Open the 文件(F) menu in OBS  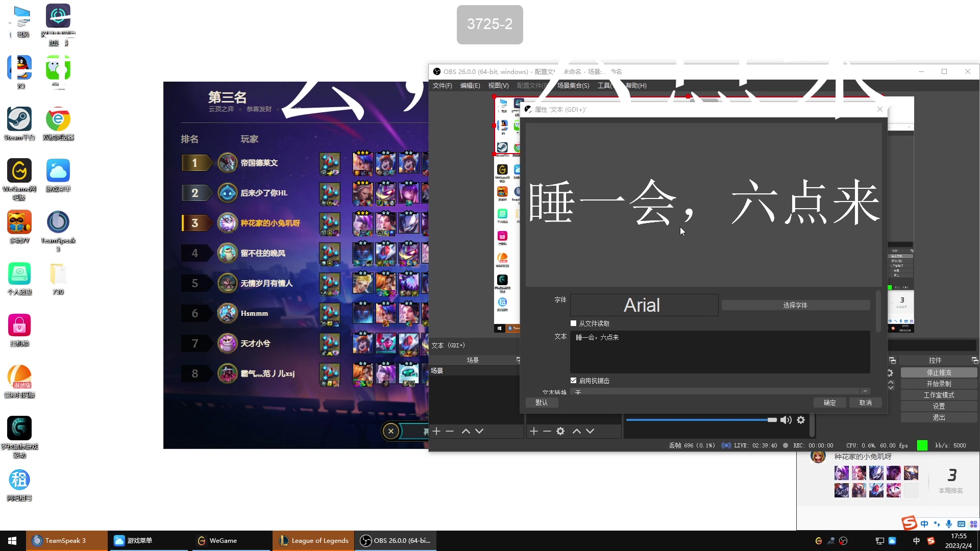coord(442,85)
